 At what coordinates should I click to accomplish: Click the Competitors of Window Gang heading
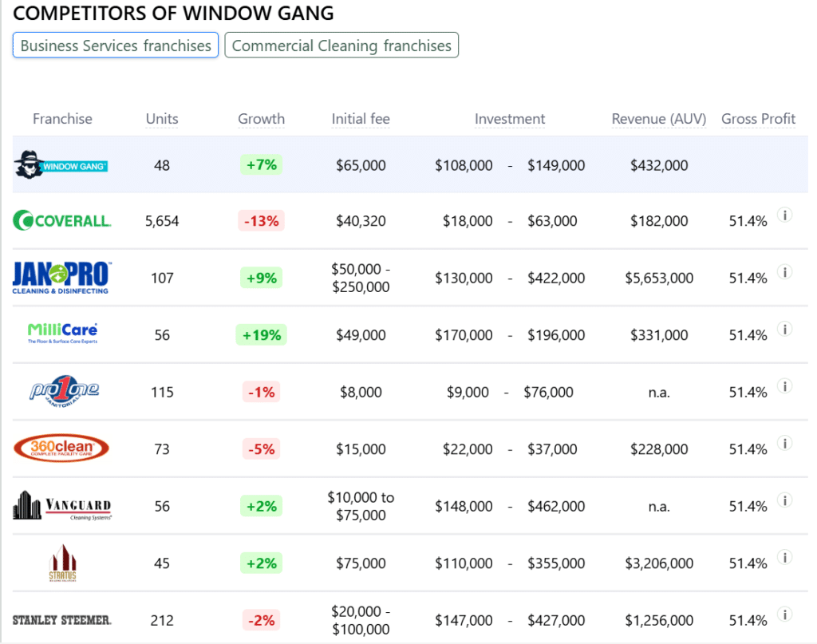pyautogui.click(x=173, y=13)
